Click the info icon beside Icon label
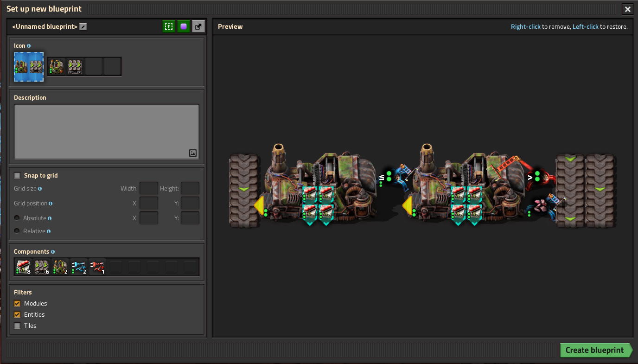The image size is (638, 364). (x=29, y=46)
